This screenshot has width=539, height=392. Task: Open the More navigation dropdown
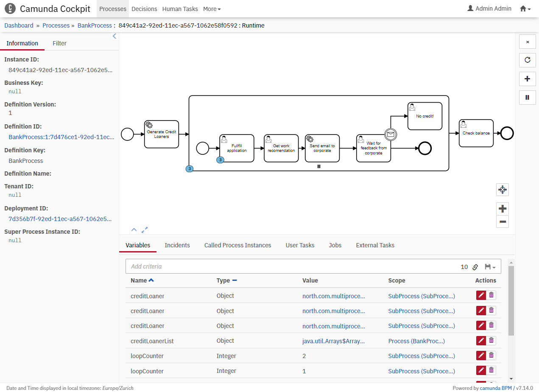tap(212, 8)
